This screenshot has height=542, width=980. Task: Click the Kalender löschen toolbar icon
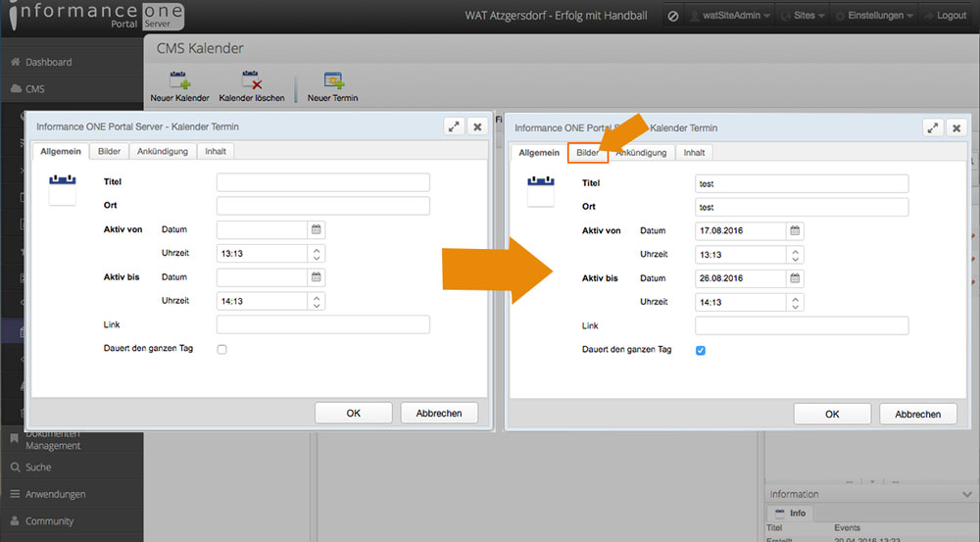pyautogui.click(x=252, y=82)
